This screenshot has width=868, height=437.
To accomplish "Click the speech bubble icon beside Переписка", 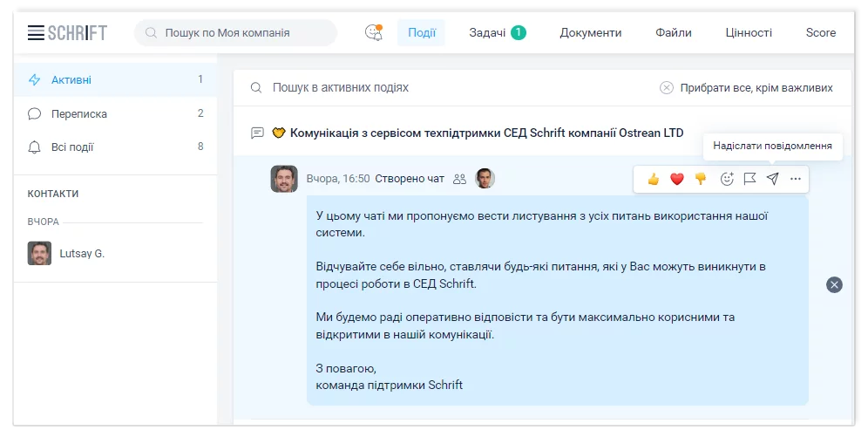I will (x=34, y=113).
